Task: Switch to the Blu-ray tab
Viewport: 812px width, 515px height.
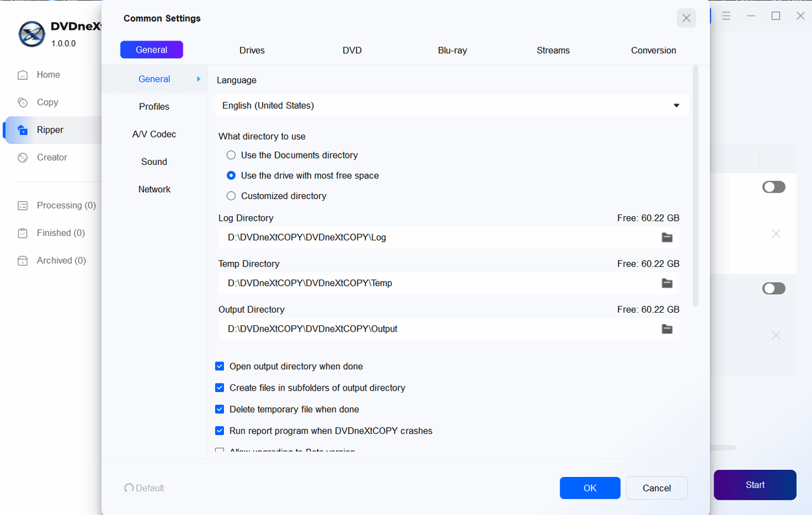Action: point(452,50)
